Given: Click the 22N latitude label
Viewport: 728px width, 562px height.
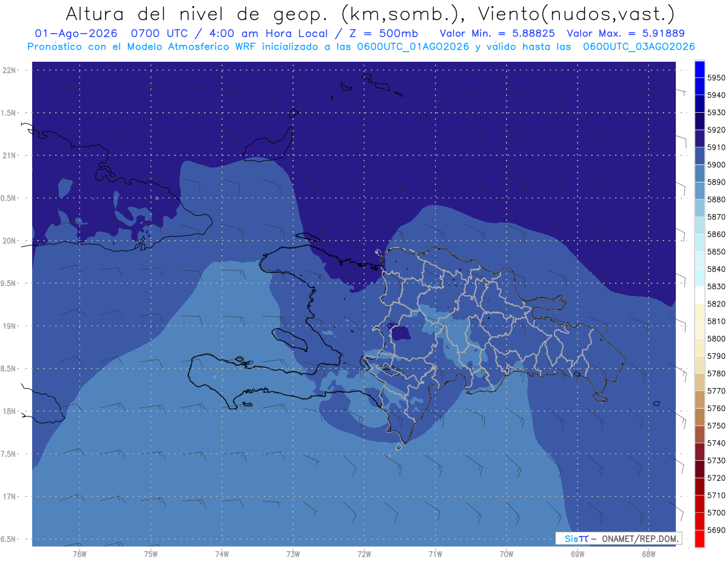Looking at the screenshot, I should click(9, 70).
